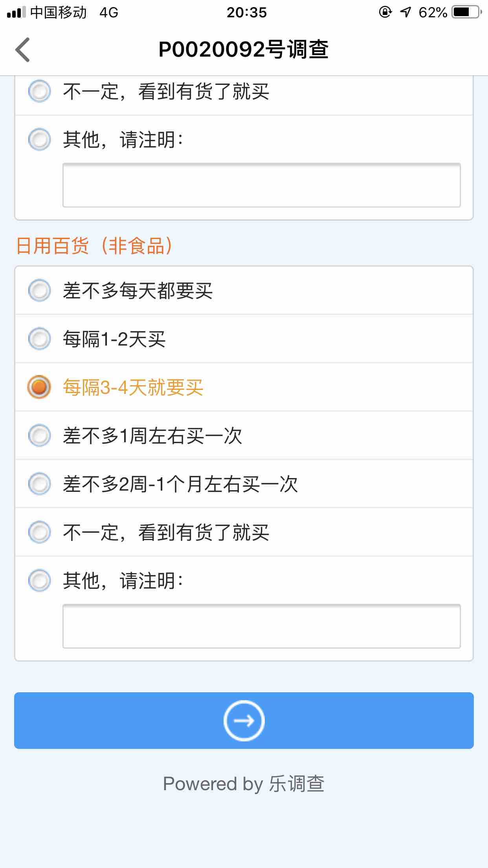
Task: Select the topmost 不一定，看到有货了就买 option
Action: (40, 91)
